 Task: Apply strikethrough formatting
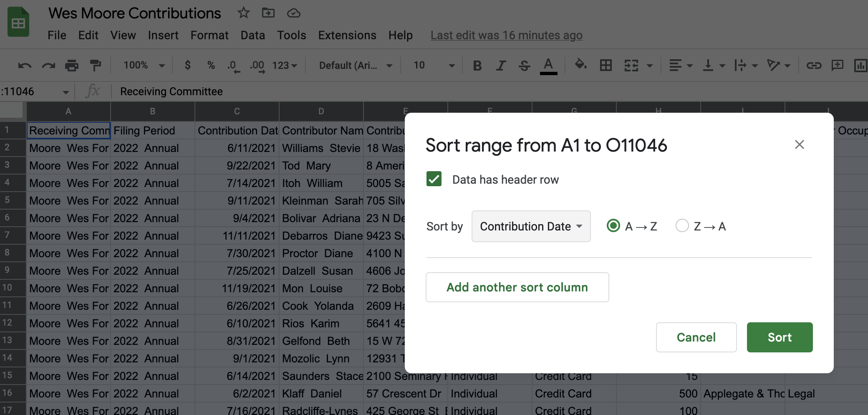pos(525,66)
